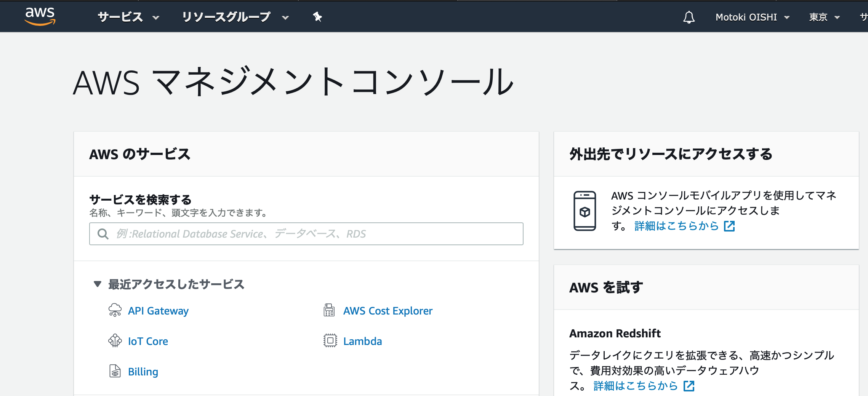868x396 pixels.
Task: Expand the 東京 region dropdown arrow
Action: point(837,18)
